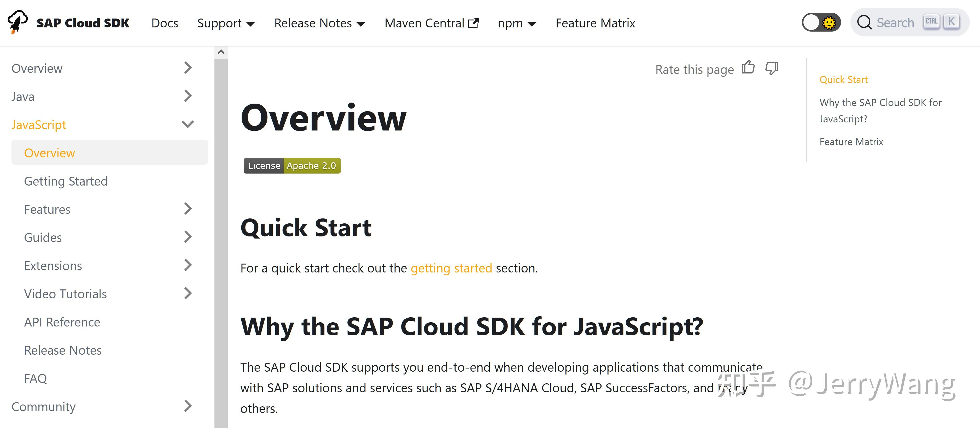
Task: Expand the Java sidebar section
Action: point(187,96)
